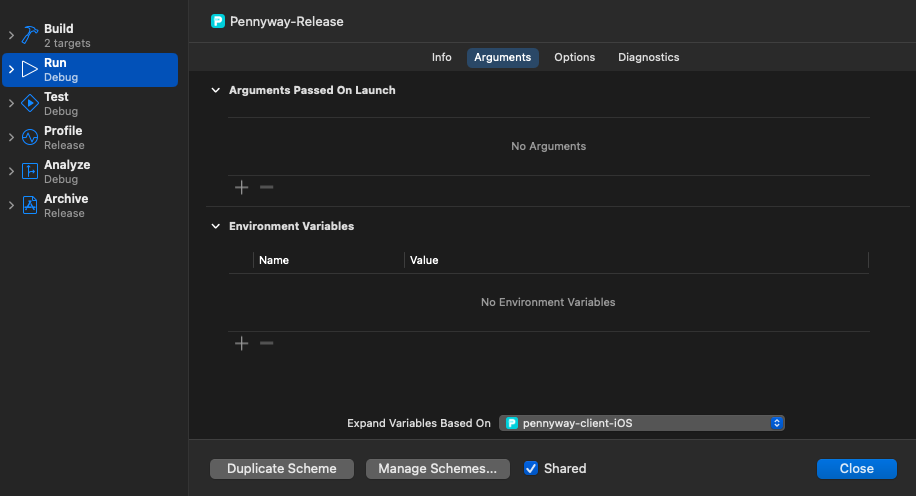Viewport: 916px width, 496px height.
Task: Click the Archive icon in sidebar
Action: [30, 205]
